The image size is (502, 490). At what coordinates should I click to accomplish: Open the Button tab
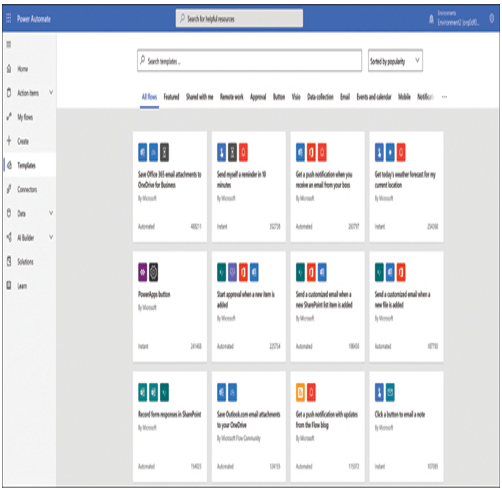(279, 97)
